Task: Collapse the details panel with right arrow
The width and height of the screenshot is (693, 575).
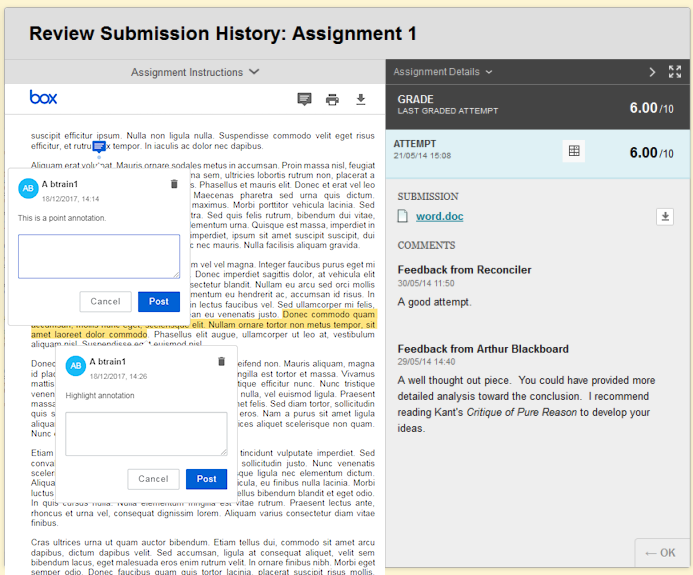Action: coord(652,72)
